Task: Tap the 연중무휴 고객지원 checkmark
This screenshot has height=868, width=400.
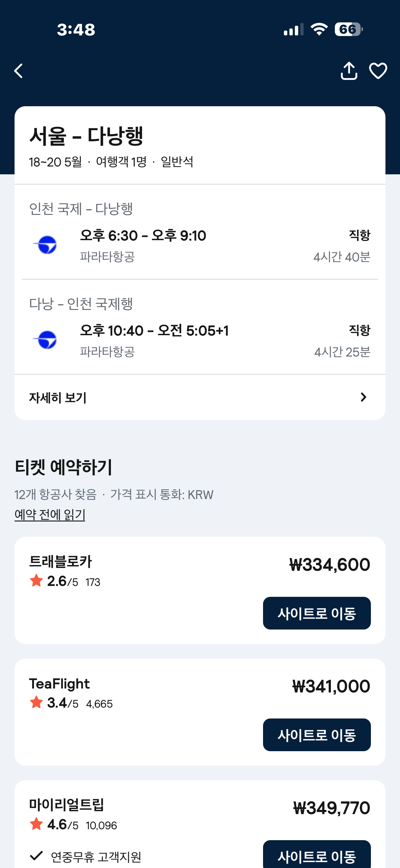Action: tap(36, 856)
